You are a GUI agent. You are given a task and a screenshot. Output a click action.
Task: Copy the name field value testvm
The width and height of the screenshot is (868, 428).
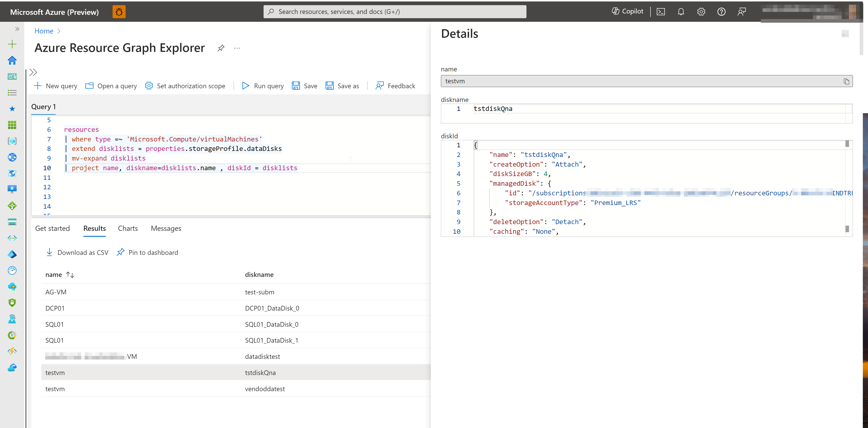pyautogui.click(x=846, y=81)
